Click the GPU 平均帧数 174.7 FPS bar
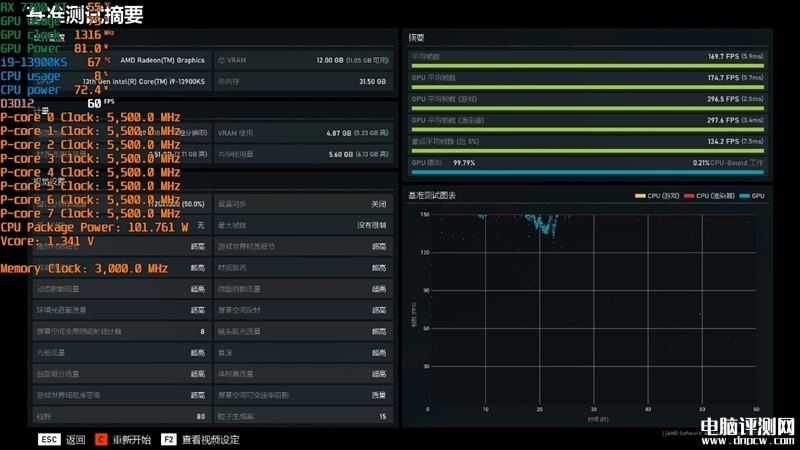800x450 pixels. point(587,87)
